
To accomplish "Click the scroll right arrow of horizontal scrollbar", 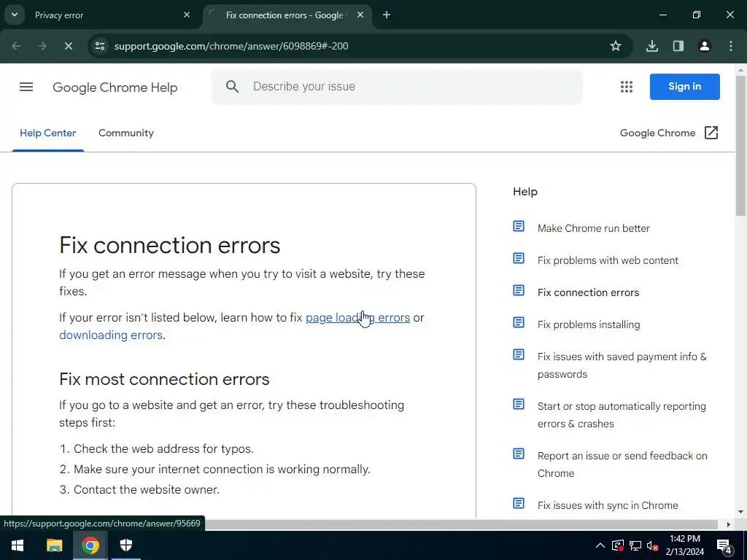I will coord(729,525).
